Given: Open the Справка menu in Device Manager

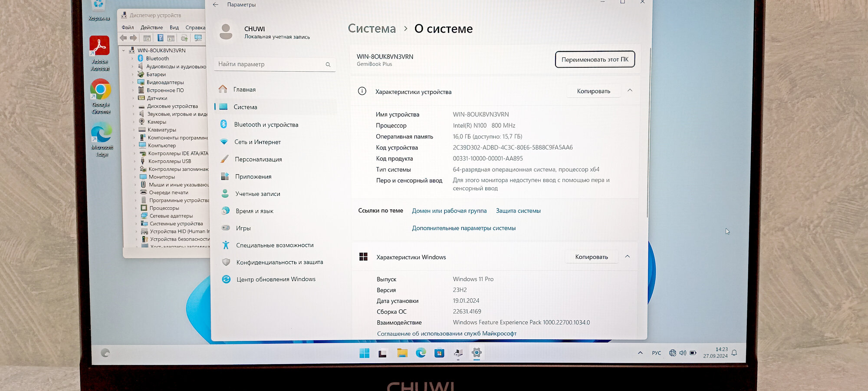Looking at the screenshot, I should [x=195, y=27].
